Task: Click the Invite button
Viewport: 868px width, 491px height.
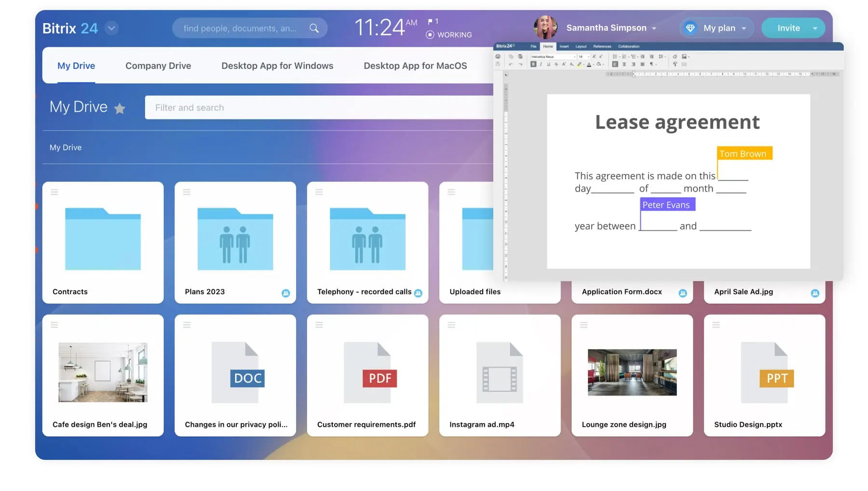Action: [788, 28]
